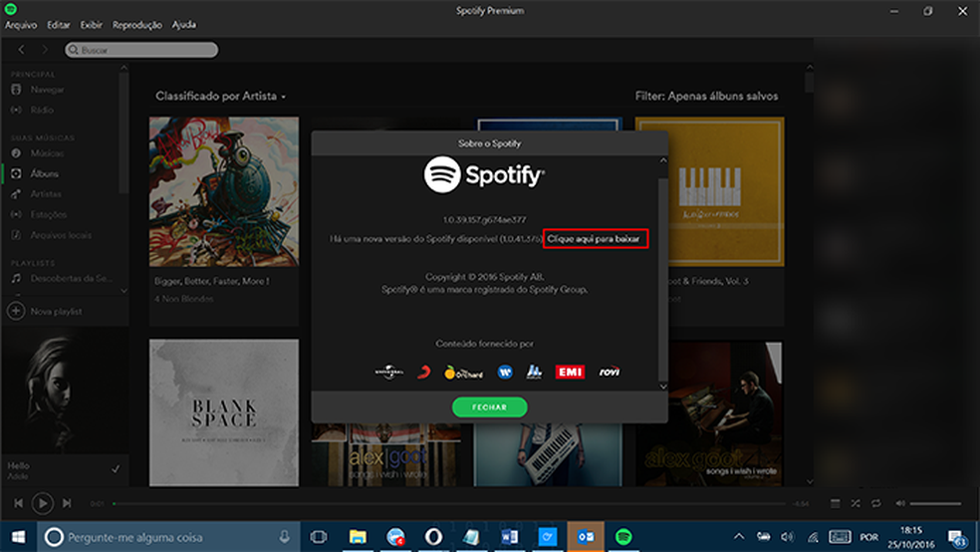
Task: Open File Explorer from the taskbar
Action: [358, 537]
